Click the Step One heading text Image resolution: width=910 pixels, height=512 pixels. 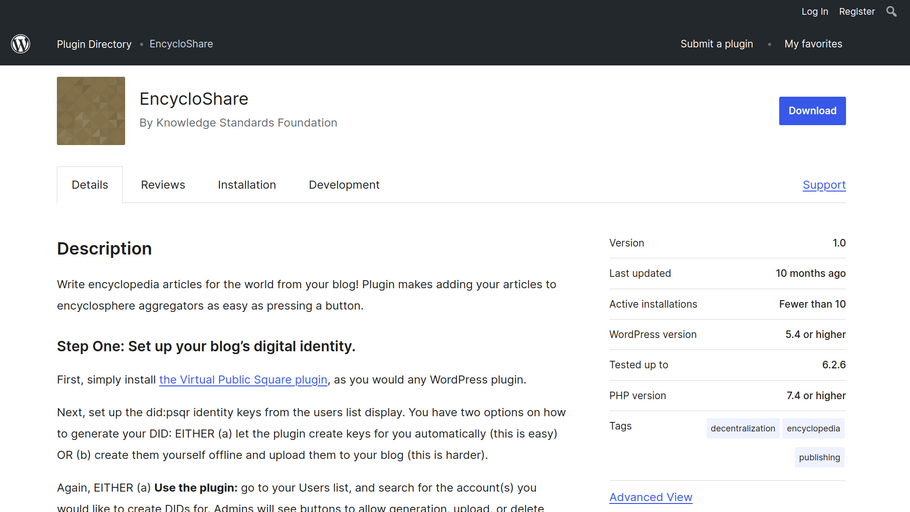206,347
